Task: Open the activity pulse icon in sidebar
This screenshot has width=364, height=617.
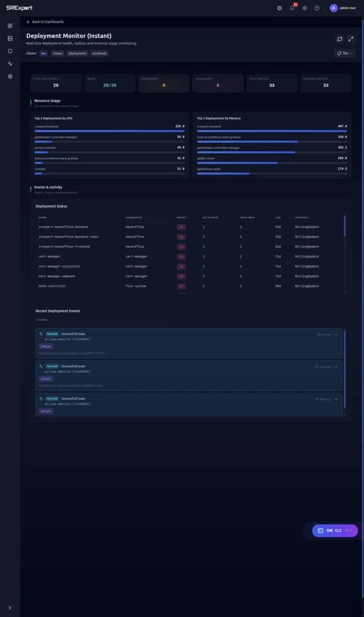Action: click(x=10, y=64)
